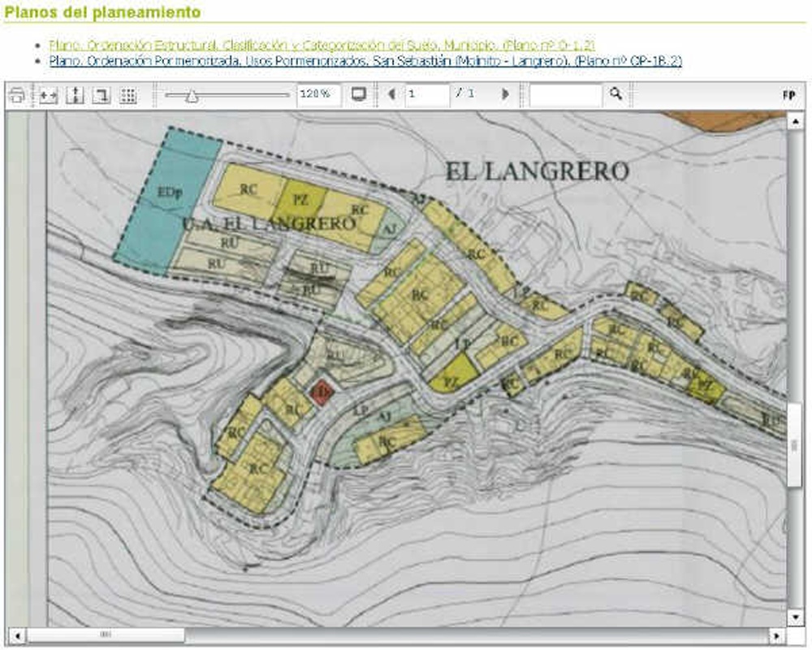Select the fit-to-width icon
The height and width of the screenshot is (650, 812).
point(49,95)
